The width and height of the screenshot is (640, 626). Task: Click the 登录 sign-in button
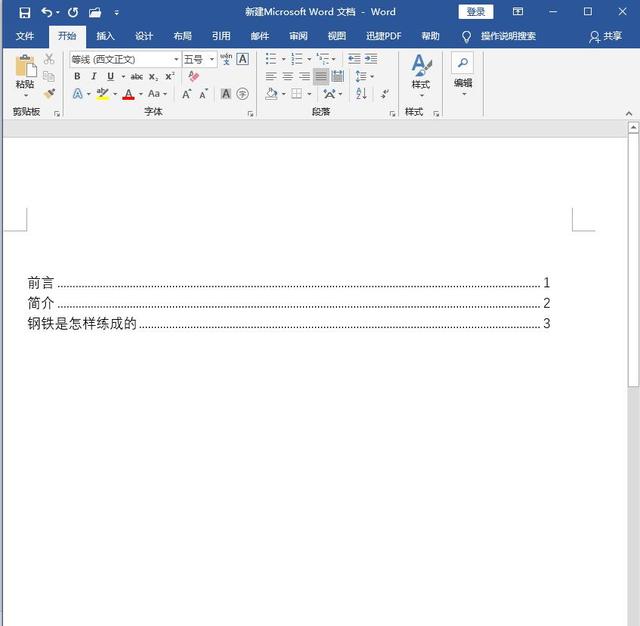click(476, 12)
